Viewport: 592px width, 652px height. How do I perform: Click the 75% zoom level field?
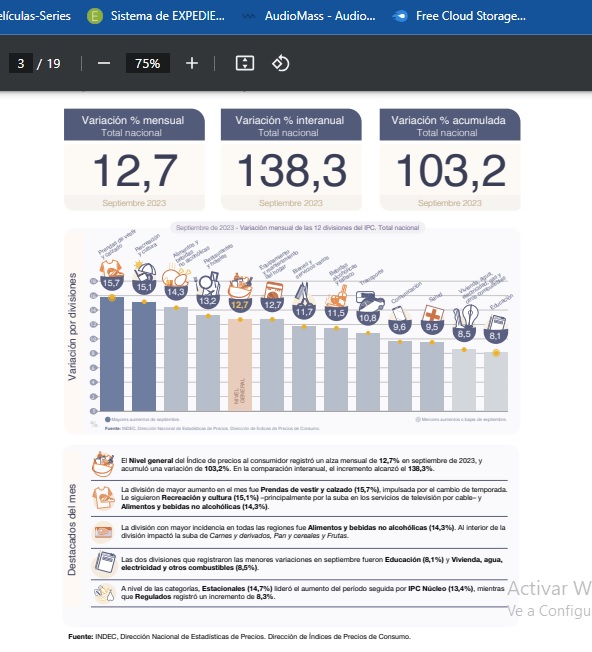pos(148,64)
